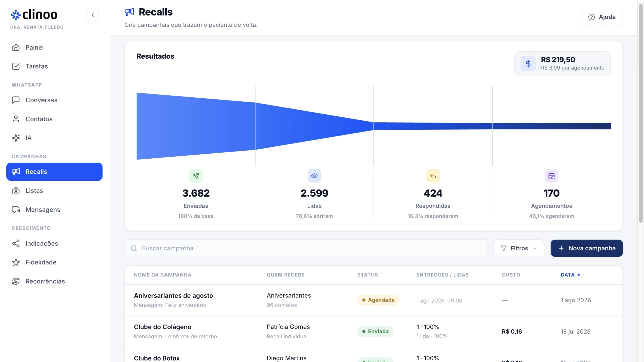This screenshot has height=362, width=644.
Task: Click the Nova campanha button
Action: pyautogui.click(x=587, y=248)
